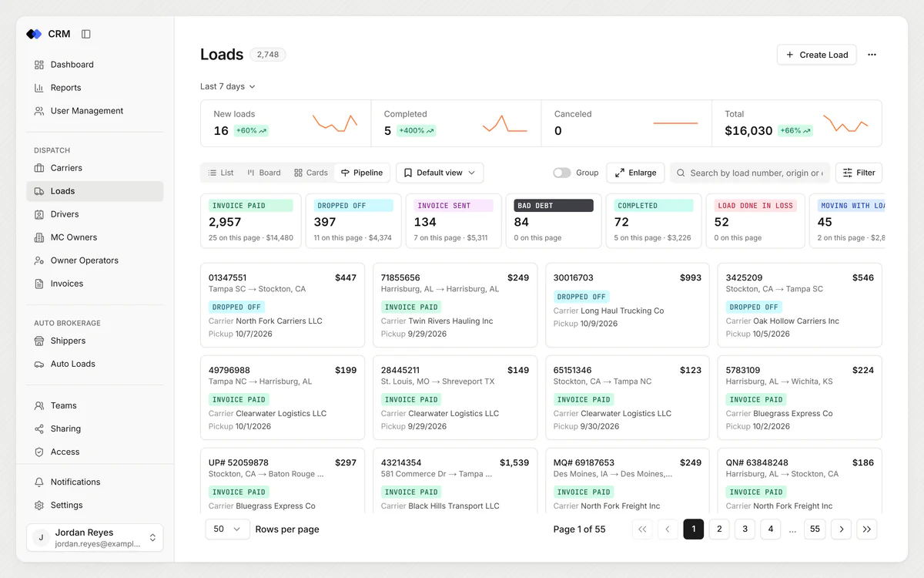The height and width of the screenshot is (578, 924).
Task: Click the User Management people icon
Action: click(39, 111)
